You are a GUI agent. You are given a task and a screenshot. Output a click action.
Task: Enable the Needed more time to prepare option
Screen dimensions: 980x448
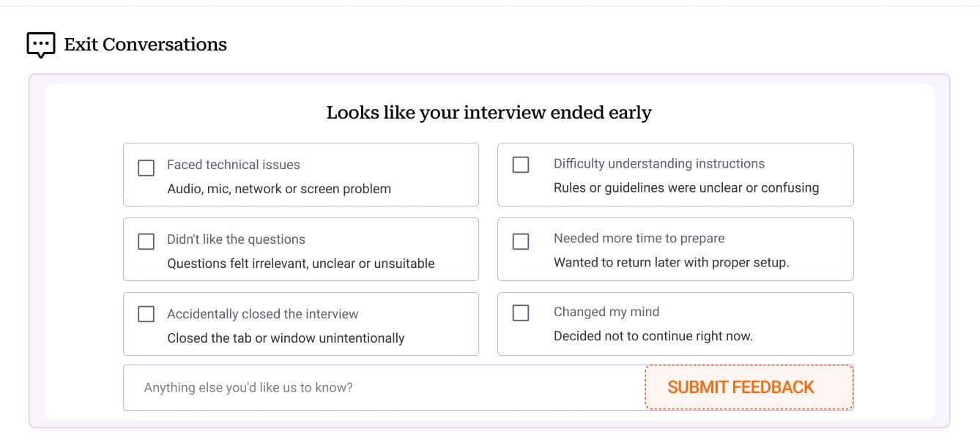point(521,241)
